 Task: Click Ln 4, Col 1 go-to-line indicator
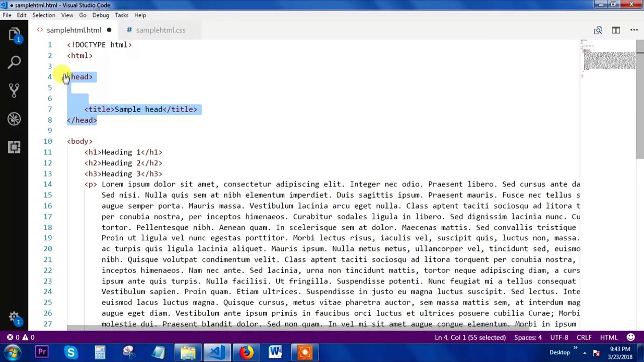470,337
